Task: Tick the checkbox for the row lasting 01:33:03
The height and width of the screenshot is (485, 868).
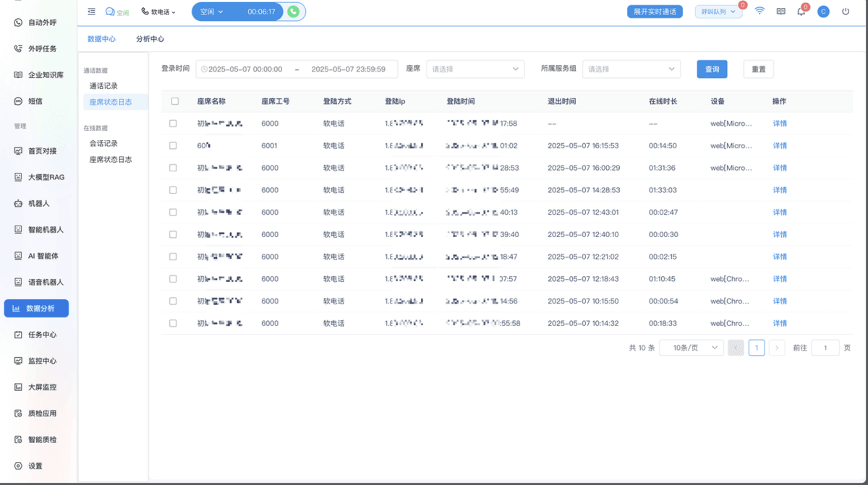Action: pyautogui.click(x=173, y=190)
